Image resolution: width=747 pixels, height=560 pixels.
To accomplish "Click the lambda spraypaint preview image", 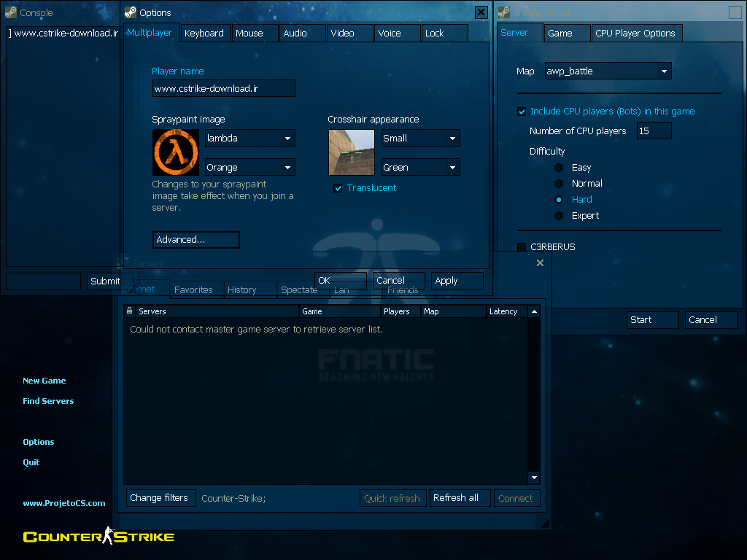I will (176, 152).
